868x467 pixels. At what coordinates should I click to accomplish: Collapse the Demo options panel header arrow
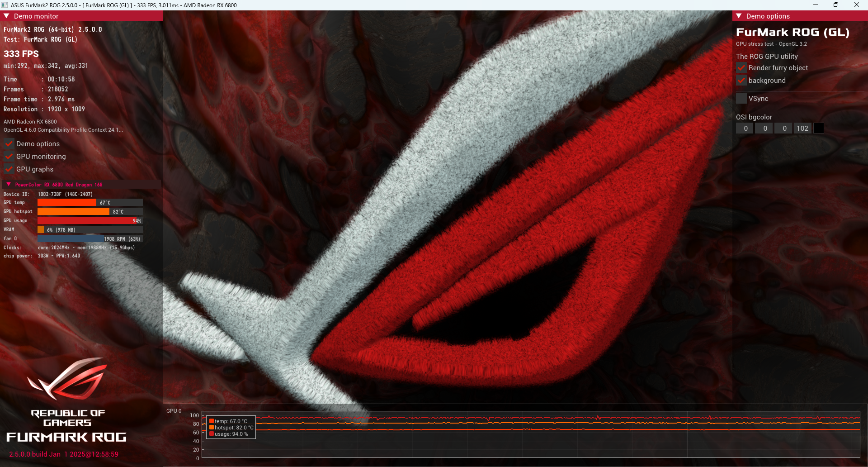tap(739, 16)
